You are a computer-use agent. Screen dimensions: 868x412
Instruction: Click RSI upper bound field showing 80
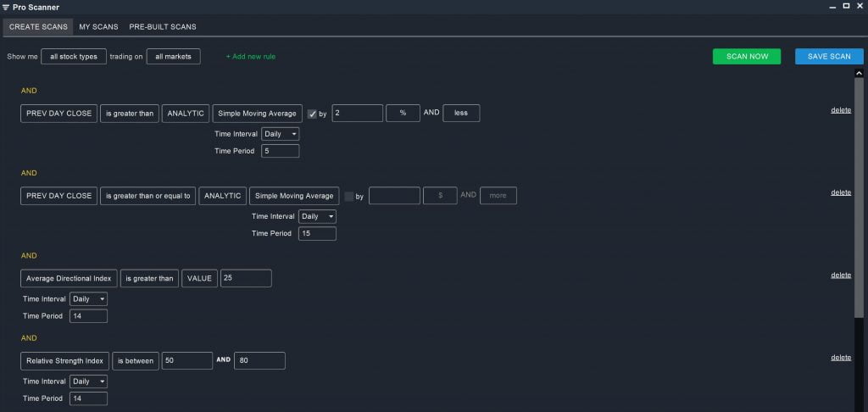(259, 361)
